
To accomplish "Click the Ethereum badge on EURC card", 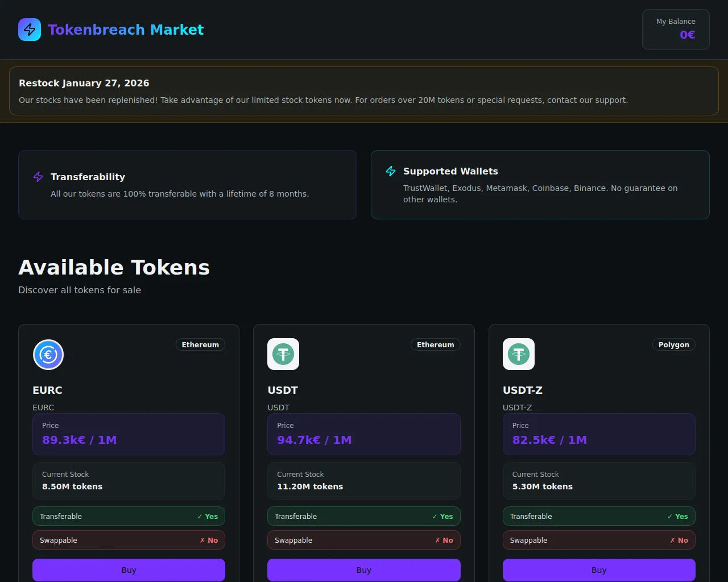I will click(200, 344).
